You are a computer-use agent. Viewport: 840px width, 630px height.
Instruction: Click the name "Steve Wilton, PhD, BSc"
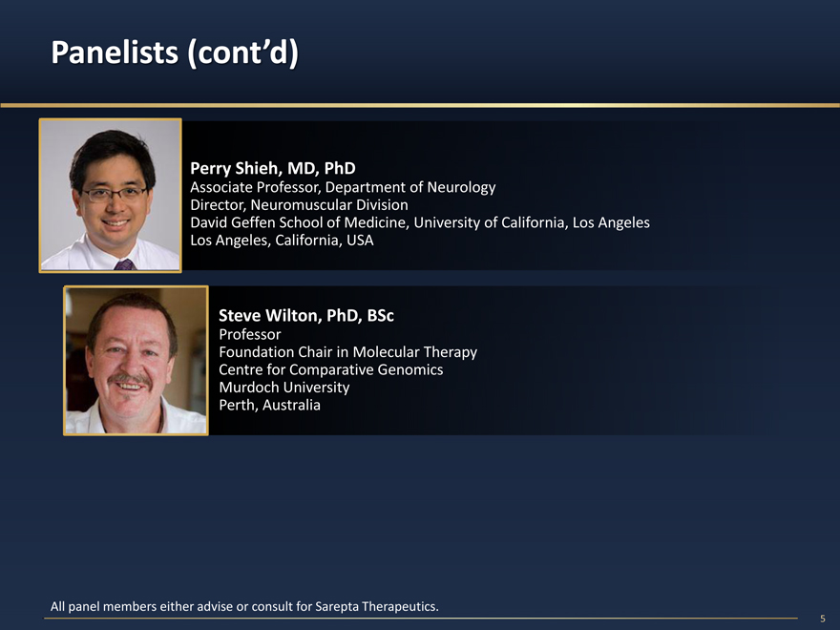coord(306,314)
